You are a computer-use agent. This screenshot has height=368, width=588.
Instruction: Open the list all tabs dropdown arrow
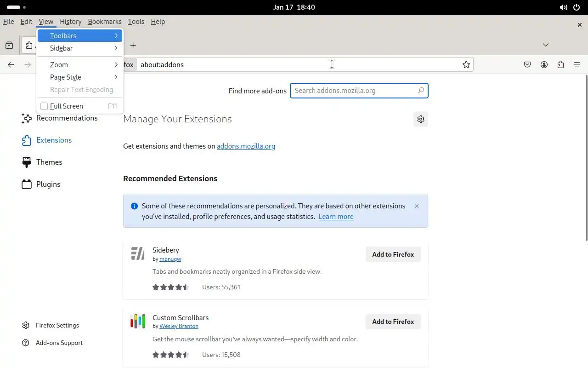546,45
